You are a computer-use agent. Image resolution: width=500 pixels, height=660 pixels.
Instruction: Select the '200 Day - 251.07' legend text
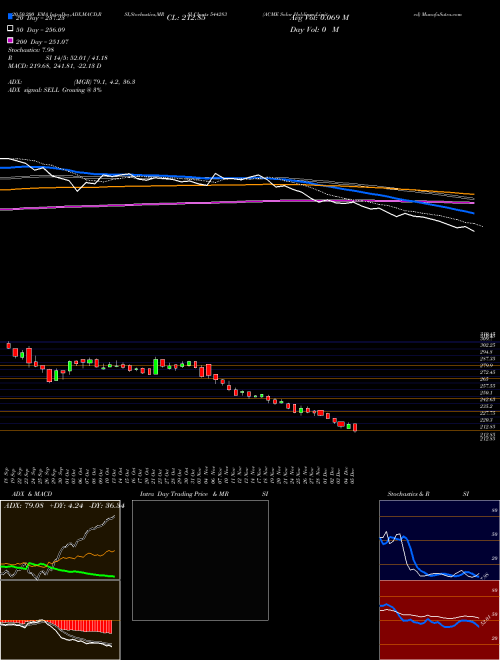tap(42, 42)
